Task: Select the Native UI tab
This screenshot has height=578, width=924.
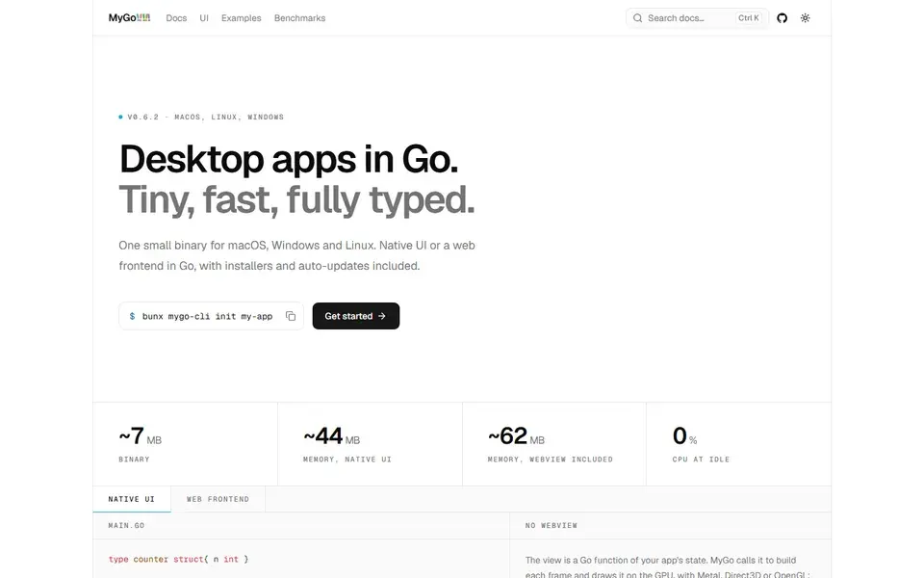Action: pyautogui.click(x=132, y=499)
